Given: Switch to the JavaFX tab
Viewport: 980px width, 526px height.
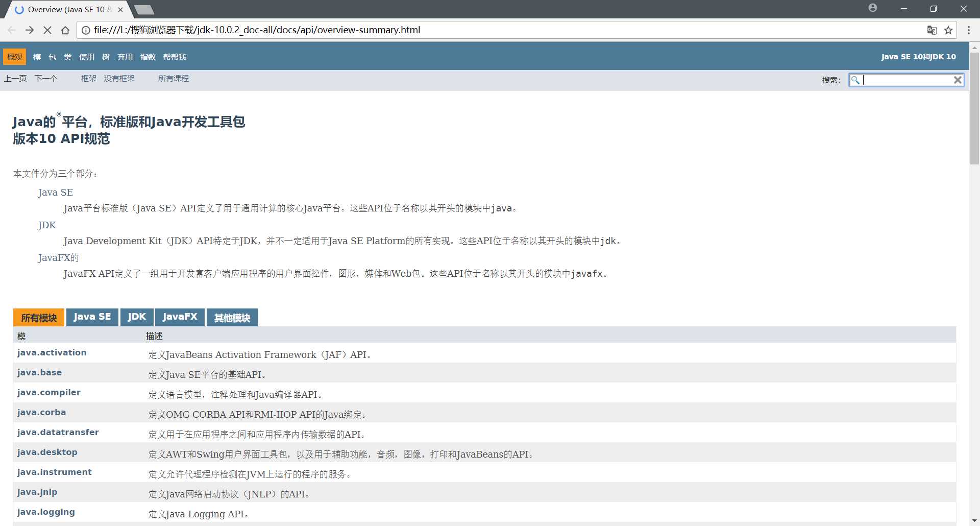Looking at the screenshot, I should click(180, 317).
